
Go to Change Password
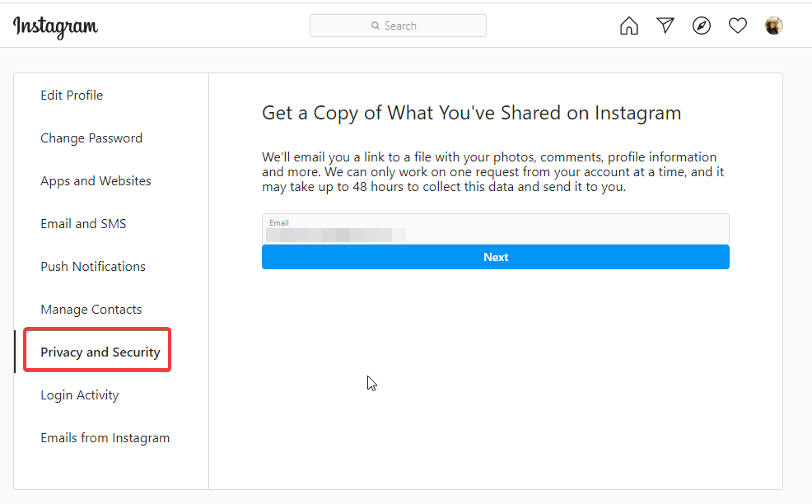click(x=91, y=138)
